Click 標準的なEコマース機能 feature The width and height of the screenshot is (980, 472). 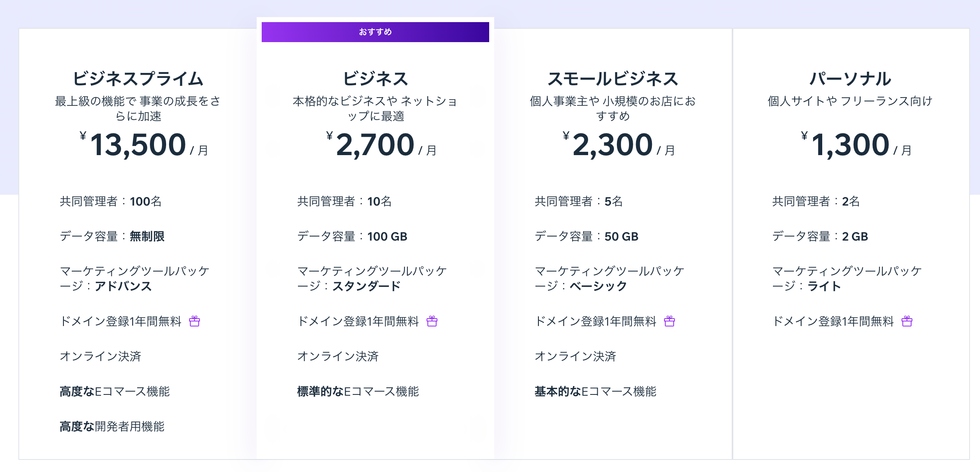[x=358, y=391]
